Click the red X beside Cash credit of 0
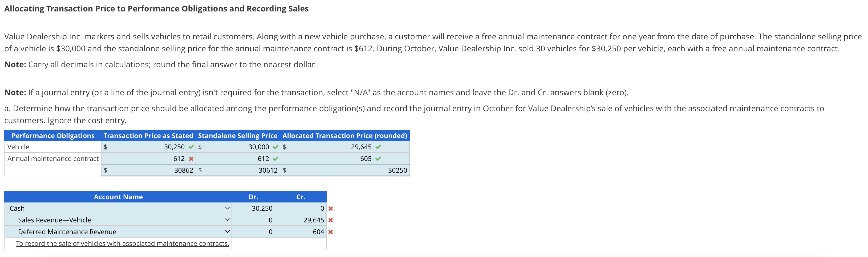The image size is (868, 257). tap(330, 208)
